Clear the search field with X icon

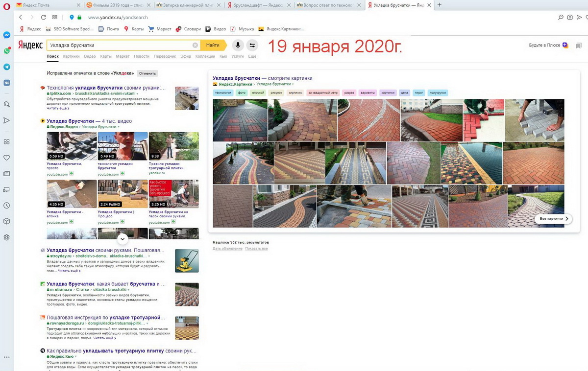tap(195, 45)
